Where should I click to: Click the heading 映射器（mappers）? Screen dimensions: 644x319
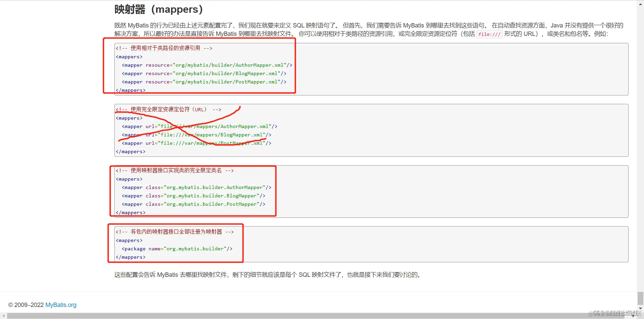[x=158, y=9]
